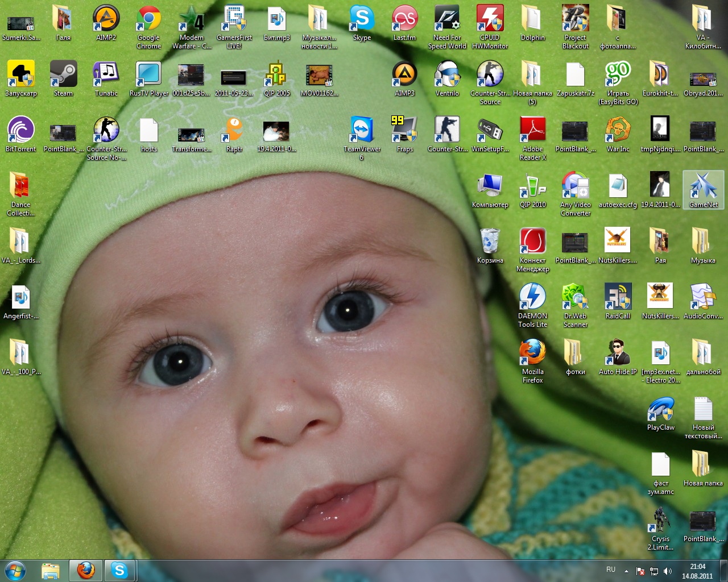Select the Корзина recycle bin
728x582 pixels.
tap(490, 242)
